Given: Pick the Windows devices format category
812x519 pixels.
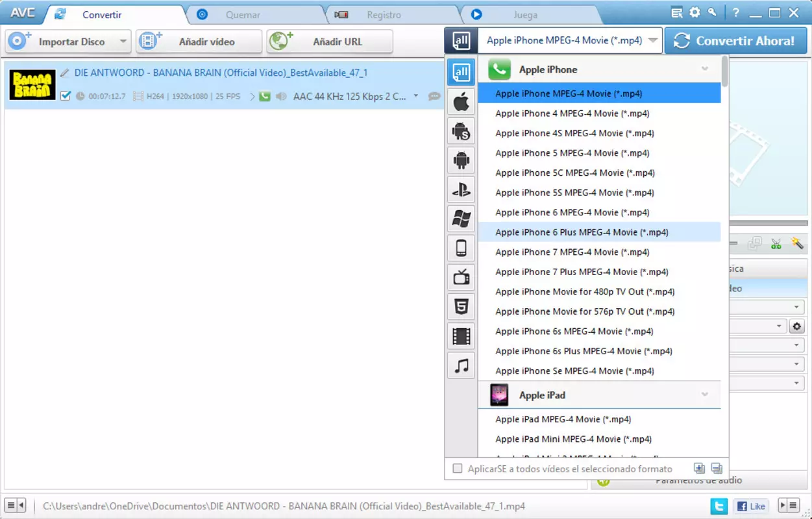Looking at the screenshot, I should click(x=461, y=219).
